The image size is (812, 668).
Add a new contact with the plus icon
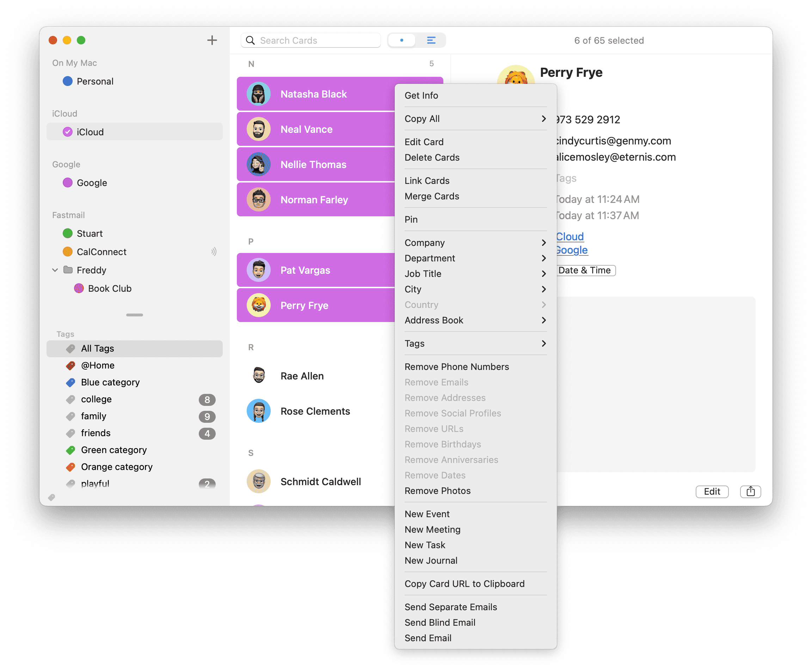coord(212,40)
